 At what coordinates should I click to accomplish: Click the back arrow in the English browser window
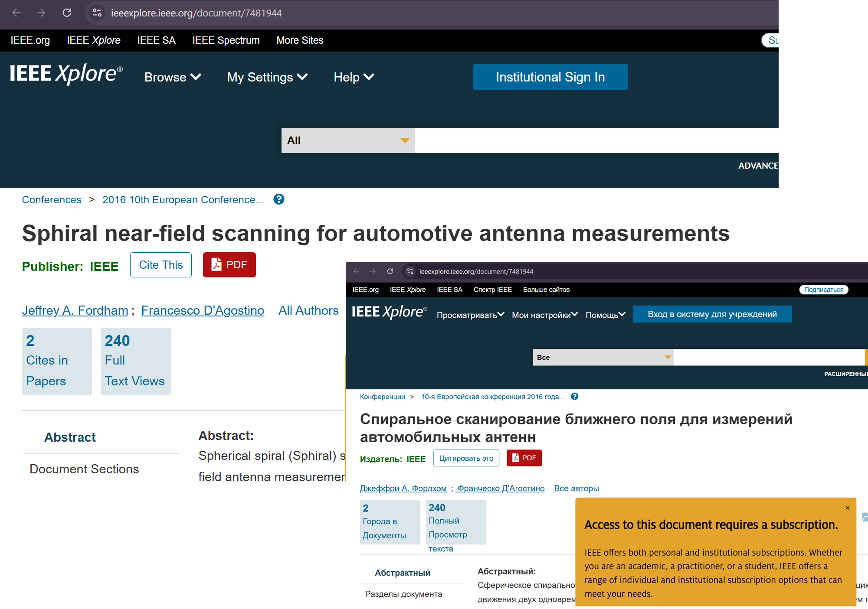(x=16, y=13)
